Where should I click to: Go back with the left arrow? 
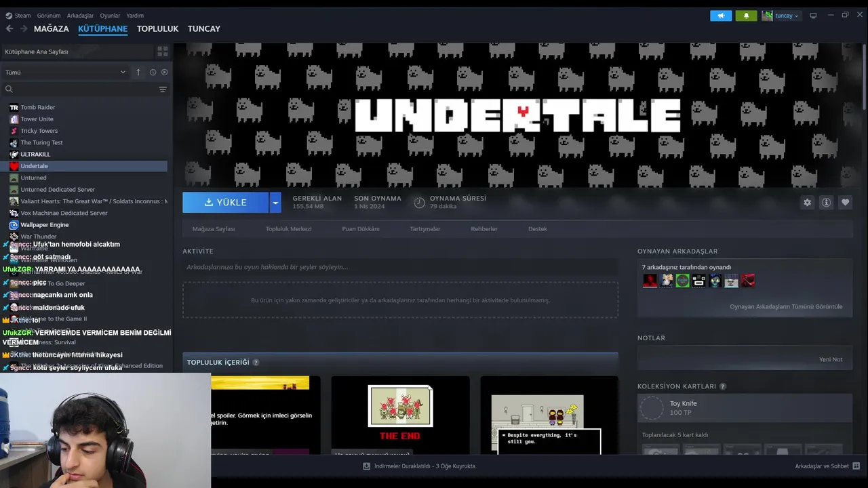pos(9,28)
